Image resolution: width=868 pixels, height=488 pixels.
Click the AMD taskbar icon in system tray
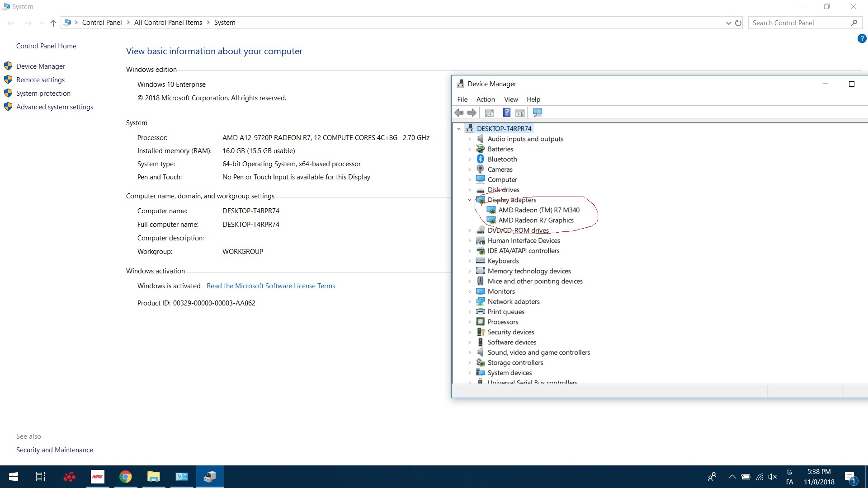[70, 477]
